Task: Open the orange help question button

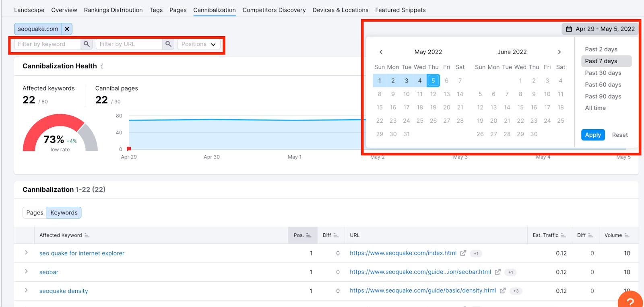Action: coord(630,300)
